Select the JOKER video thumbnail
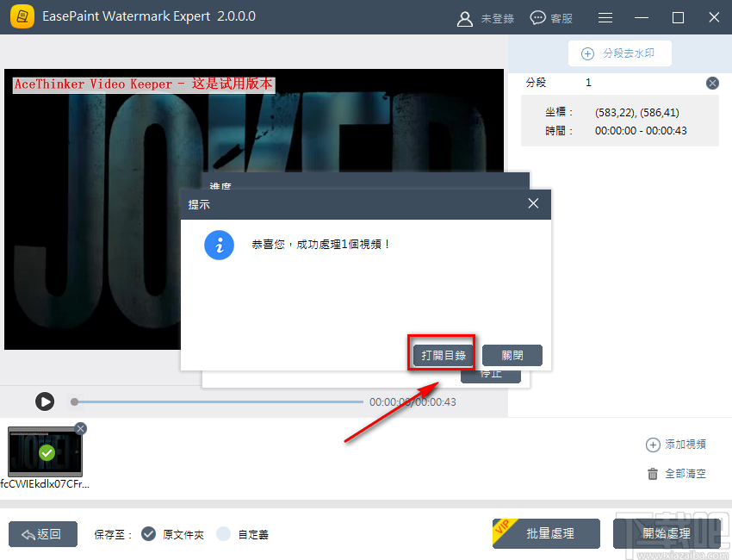The image size is (732, 560). 46,451
